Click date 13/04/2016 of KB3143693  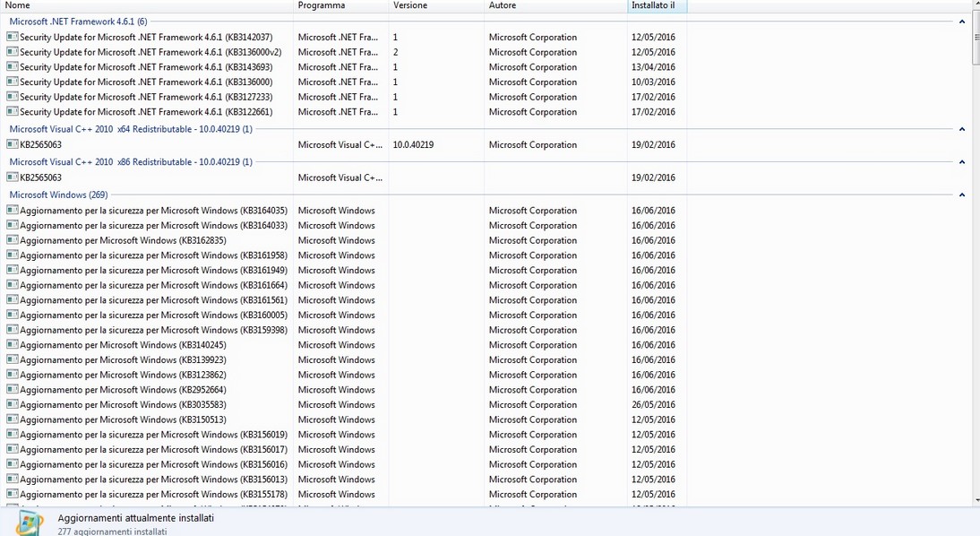pyautogui.click(x=653, y=67)
